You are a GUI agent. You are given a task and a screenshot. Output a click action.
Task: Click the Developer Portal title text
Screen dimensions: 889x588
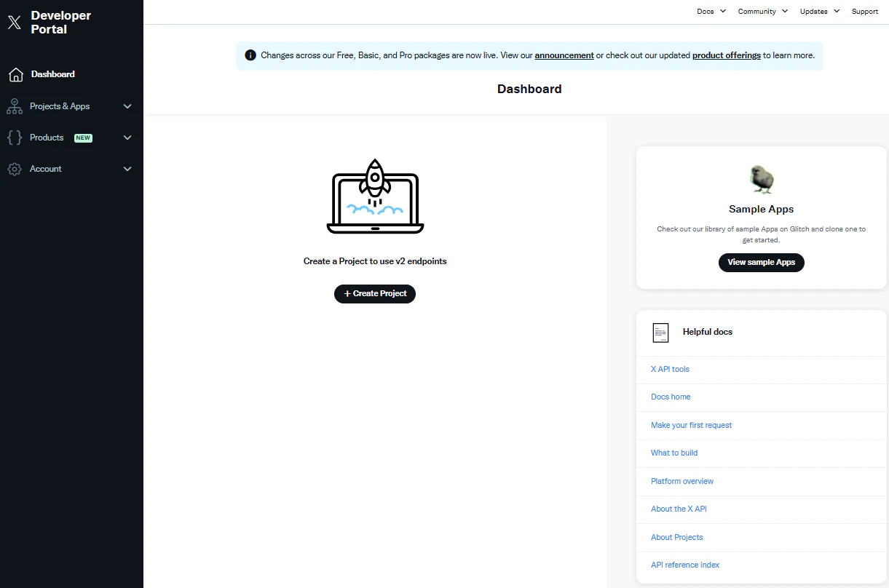click(x=61, y=23)
